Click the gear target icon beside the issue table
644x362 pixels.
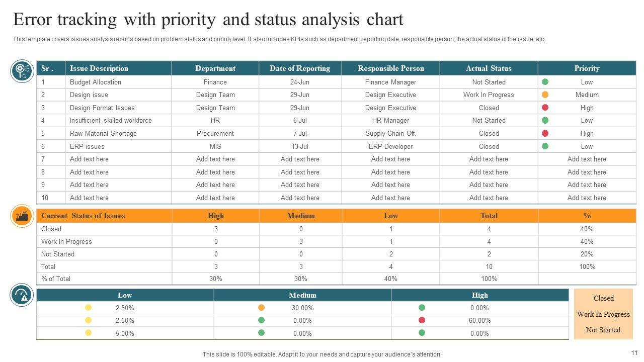click(x=22, y=71)
